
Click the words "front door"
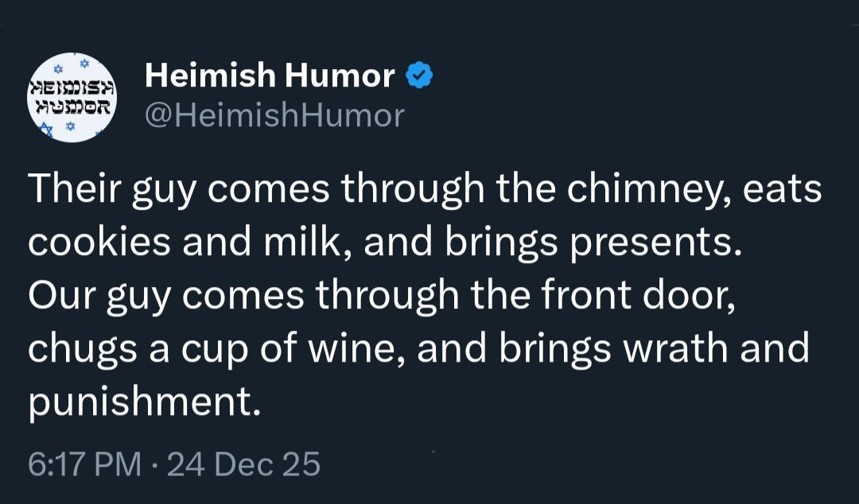(644, 297)
